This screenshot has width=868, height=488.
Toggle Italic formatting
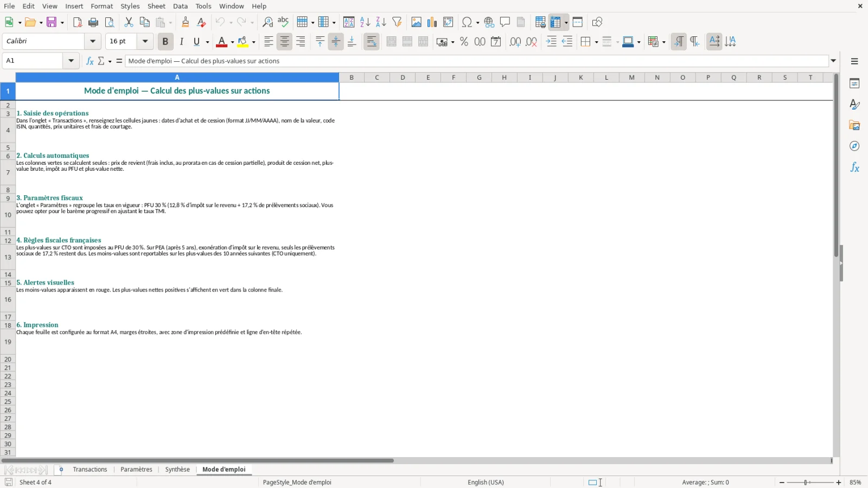coord(182,42)
